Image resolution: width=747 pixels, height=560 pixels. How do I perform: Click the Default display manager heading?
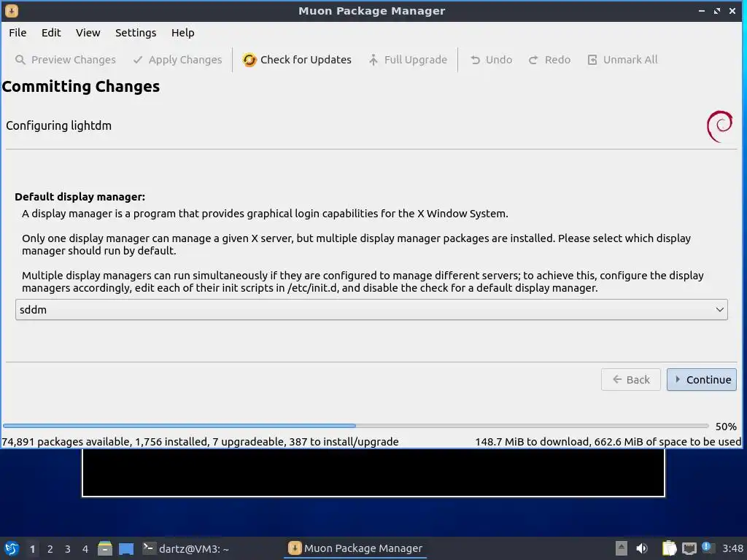pos(80,197)
